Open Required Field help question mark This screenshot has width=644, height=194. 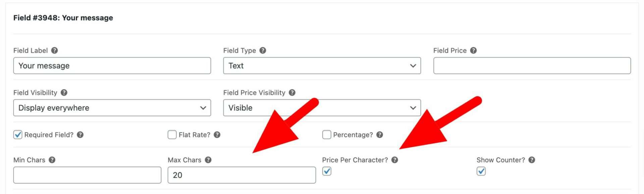(80, 135)
